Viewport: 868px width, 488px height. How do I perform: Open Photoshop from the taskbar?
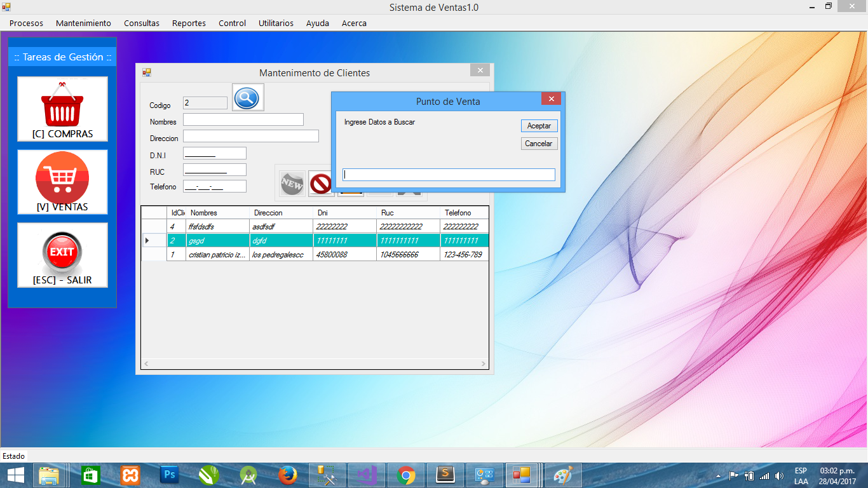tap(170, 475)
